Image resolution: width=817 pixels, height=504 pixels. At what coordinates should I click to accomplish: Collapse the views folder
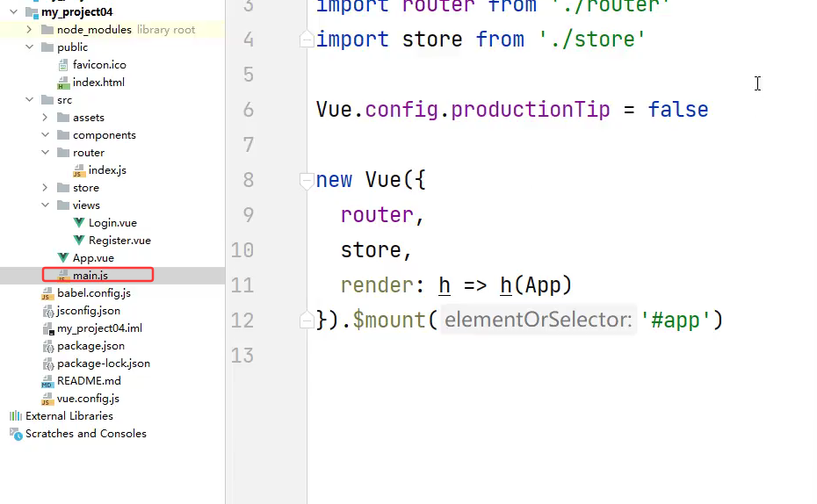click(45, 205)
